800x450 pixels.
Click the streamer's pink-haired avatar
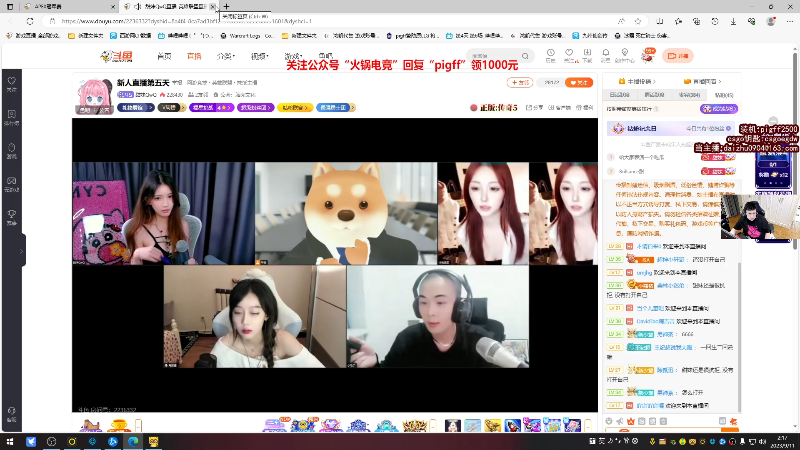[94, 95]
